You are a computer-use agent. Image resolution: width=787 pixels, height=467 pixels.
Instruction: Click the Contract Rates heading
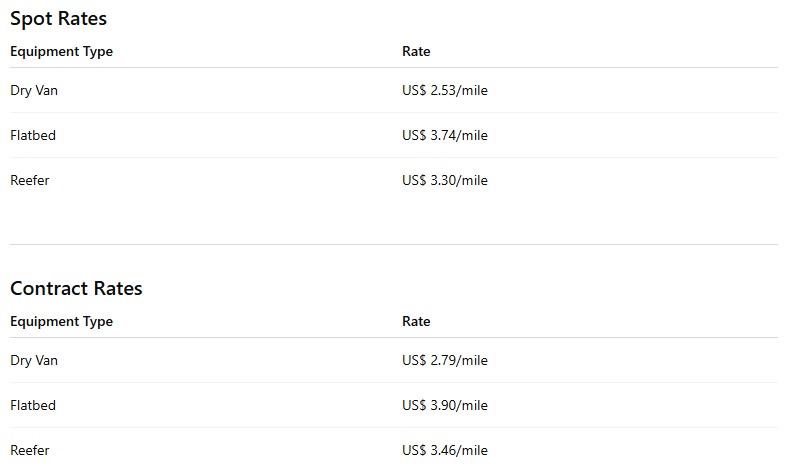[x=76, y=288]
